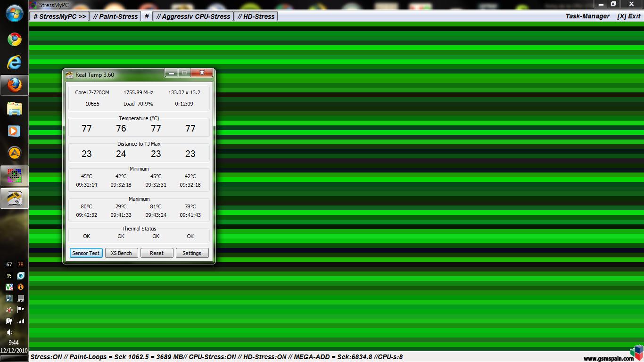Minimize the Real Temp window
Image resolution: width=644 pixels, height=362 pixels.
172,73
